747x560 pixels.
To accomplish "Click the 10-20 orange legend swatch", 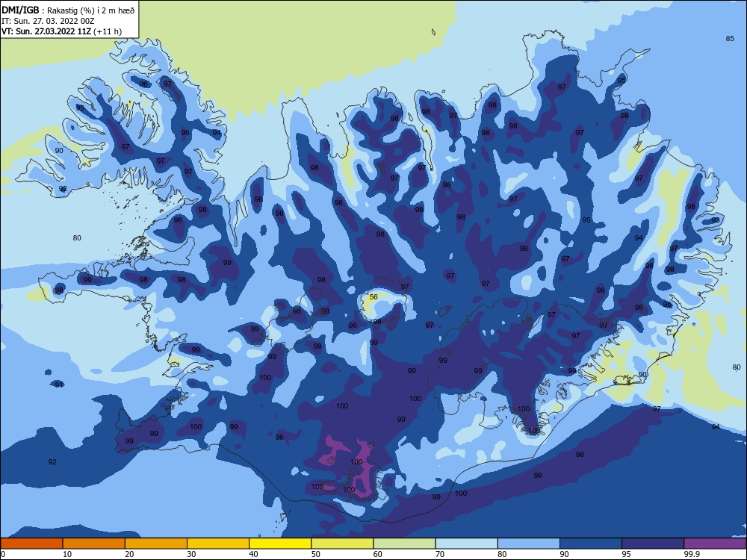I will (94, 544).
